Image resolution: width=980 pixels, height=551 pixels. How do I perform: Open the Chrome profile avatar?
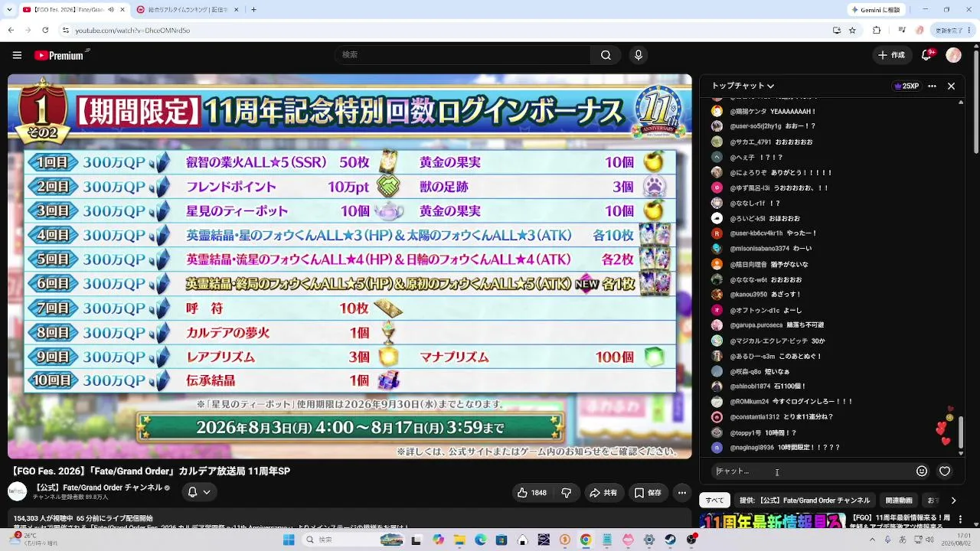click(x=920, y=31)
